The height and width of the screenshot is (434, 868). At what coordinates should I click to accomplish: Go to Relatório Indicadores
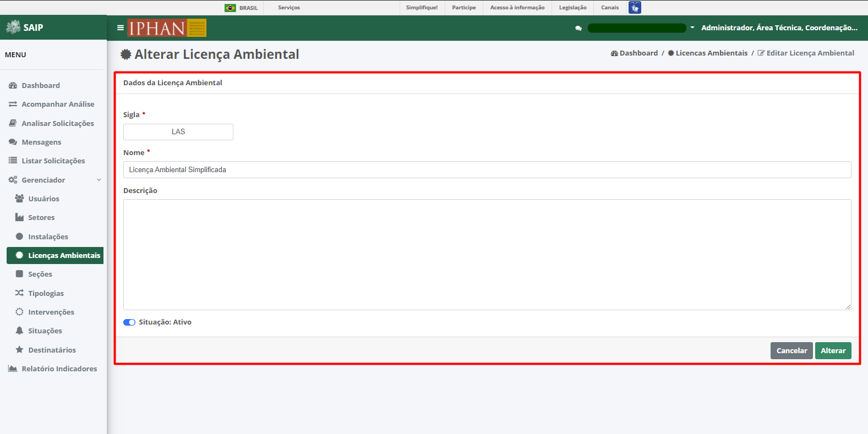point(59,369)
